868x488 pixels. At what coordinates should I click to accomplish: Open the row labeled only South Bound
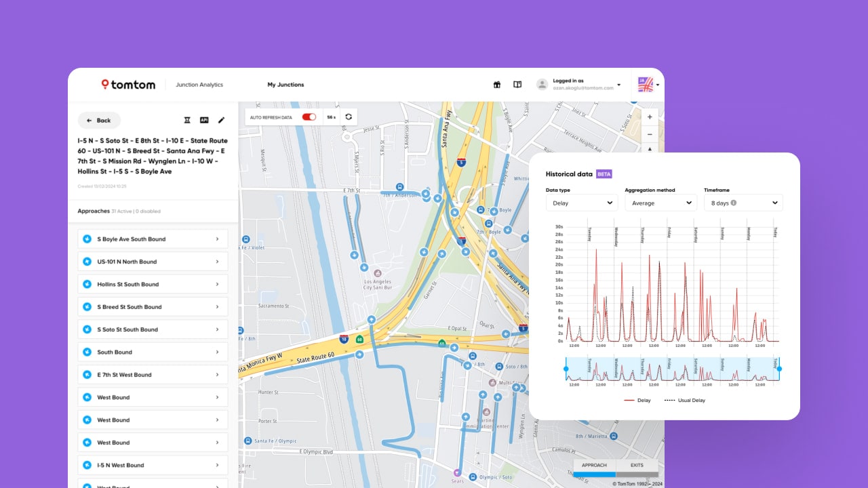pyautogui.click(x=153, y=352)
